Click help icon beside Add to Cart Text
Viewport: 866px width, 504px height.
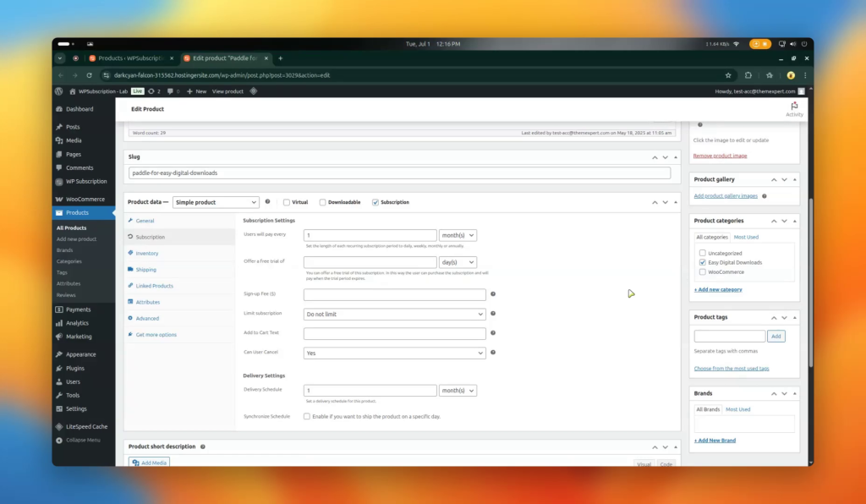pyautogui.click(x=493, y=333)
